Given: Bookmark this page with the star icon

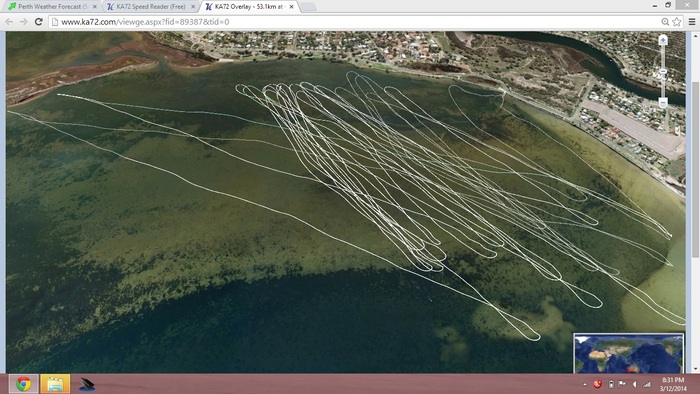Looking at the screenshot, I should pos(677,21).
